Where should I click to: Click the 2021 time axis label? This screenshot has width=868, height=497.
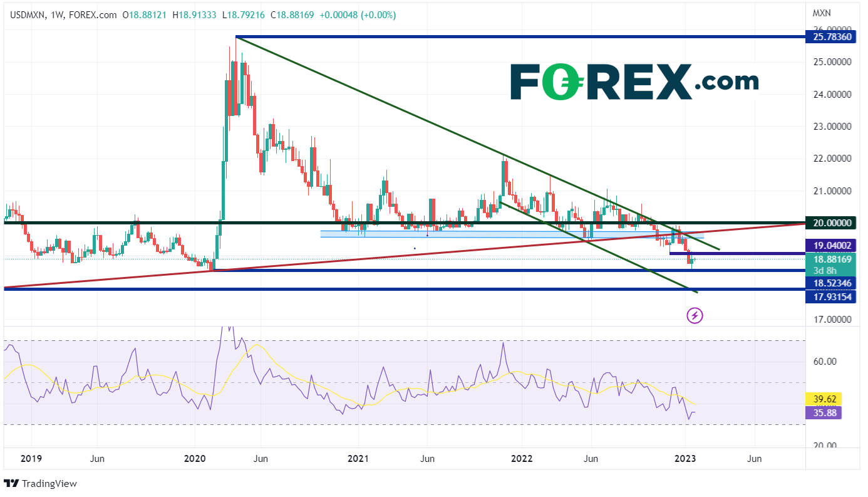coord(358,459)
